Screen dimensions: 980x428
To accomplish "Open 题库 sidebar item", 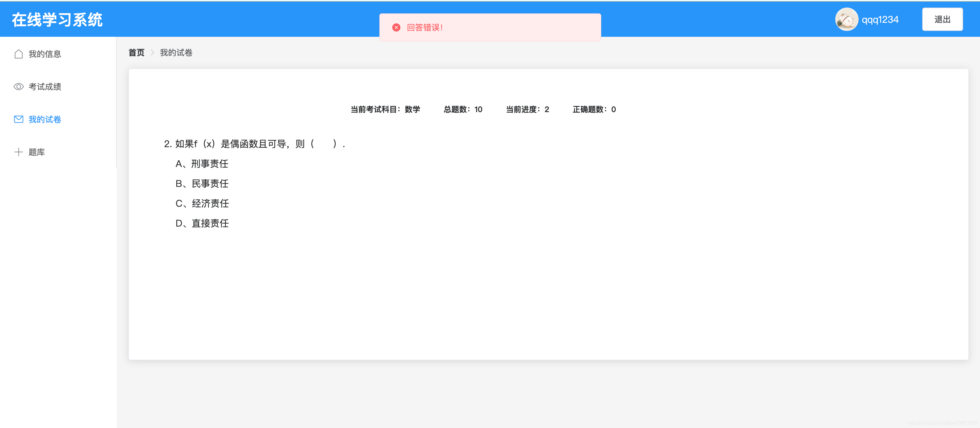I will pos(36,152).
